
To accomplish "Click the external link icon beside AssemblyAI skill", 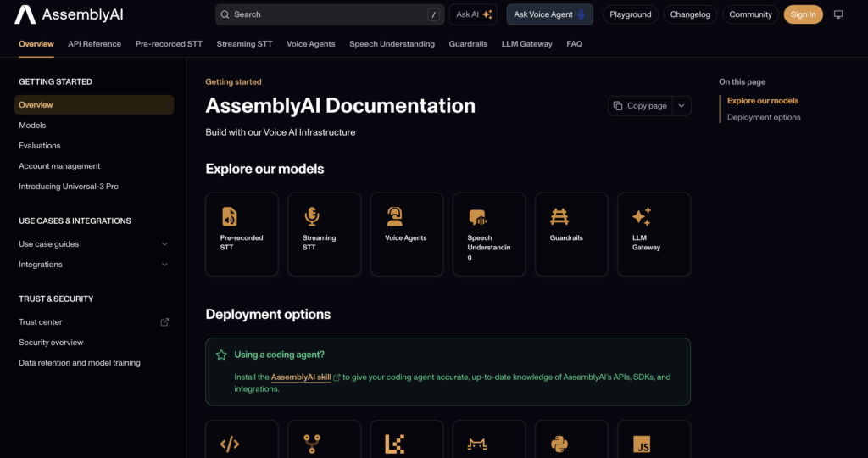I will 337,377.
